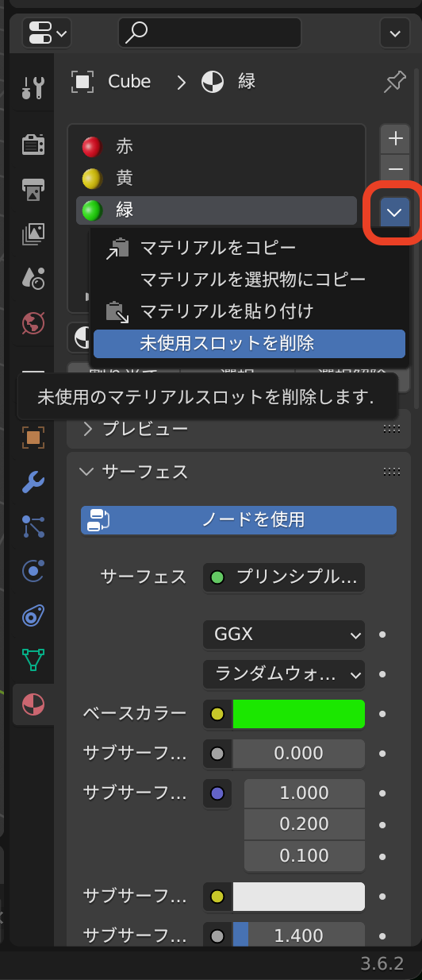Open the Output properties tab

pos(33,188)
